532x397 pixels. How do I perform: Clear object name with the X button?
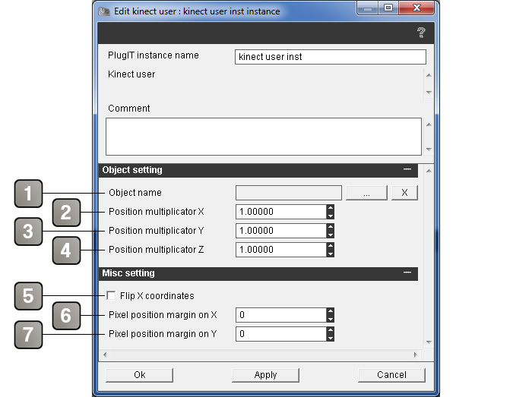(x=404, y=193)
